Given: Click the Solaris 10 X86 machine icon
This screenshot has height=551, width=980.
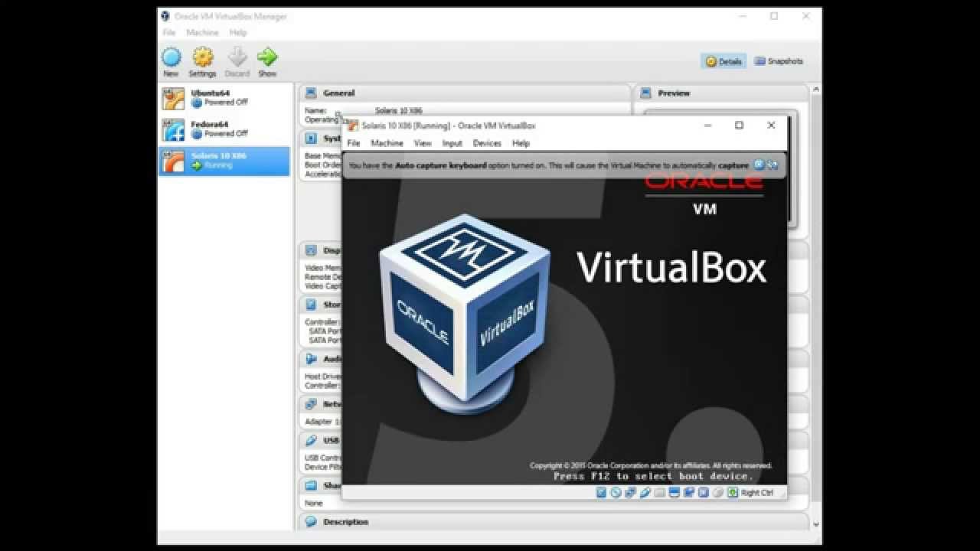Looking at the screenshot, I should (x=174, y=161).
